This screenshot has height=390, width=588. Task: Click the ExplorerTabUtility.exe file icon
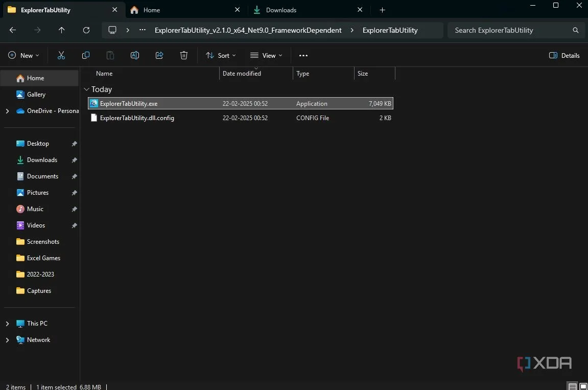tap(94, 103)
